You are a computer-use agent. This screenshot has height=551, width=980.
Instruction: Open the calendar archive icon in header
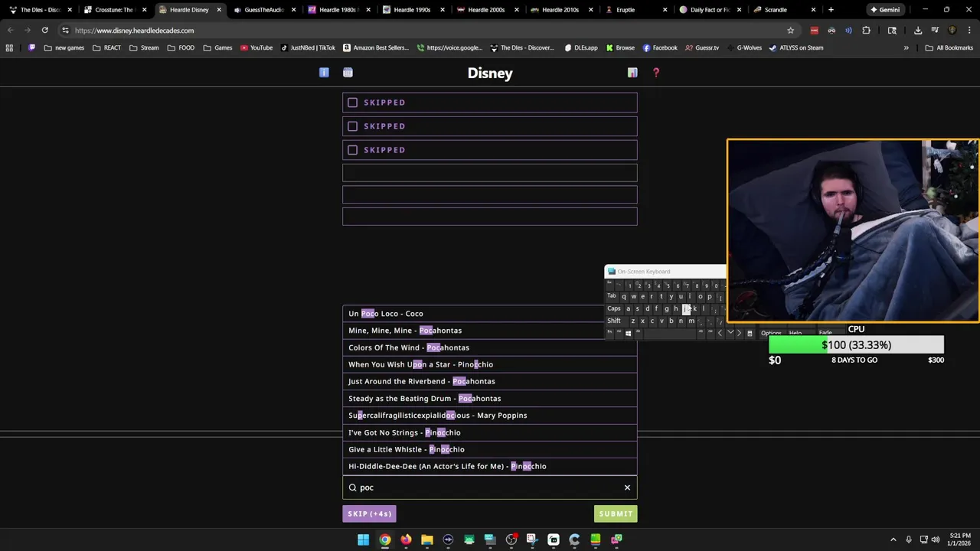tap(348, 73)
